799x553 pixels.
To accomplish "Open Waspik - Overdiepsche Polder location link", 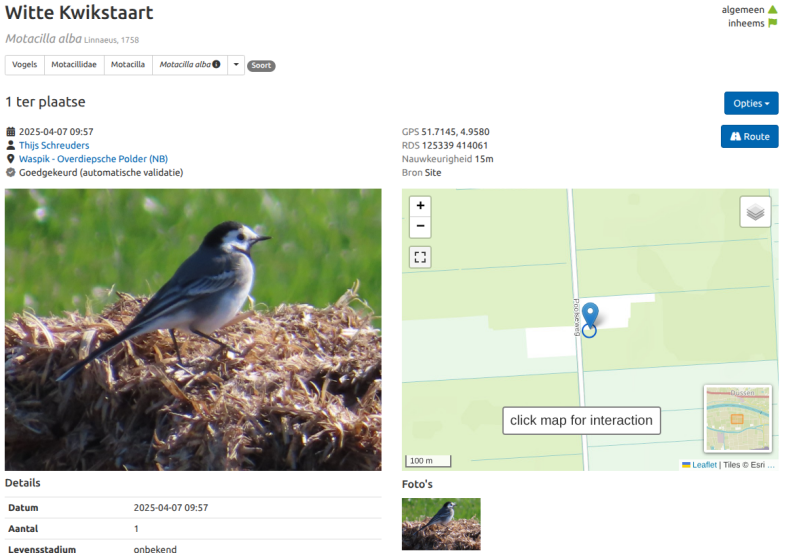I will pos(93,159).
